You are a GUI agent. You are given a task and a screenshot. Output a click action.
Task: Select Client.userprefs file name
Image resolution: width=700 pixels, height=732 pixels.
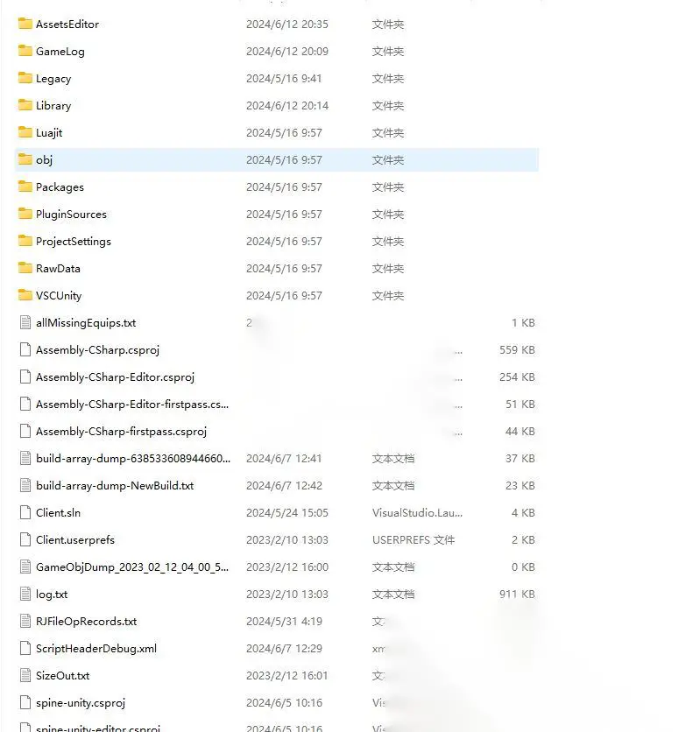point(75,539)
